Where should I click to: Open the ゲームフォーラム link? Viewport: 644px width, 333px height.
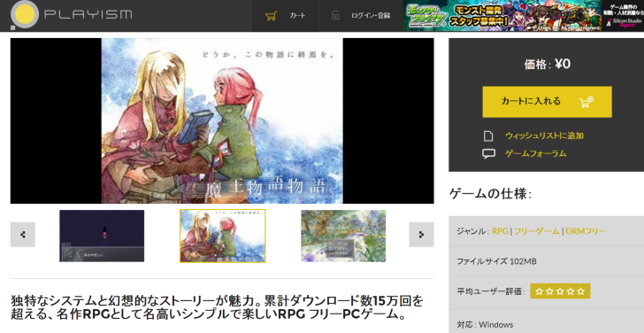535,154
